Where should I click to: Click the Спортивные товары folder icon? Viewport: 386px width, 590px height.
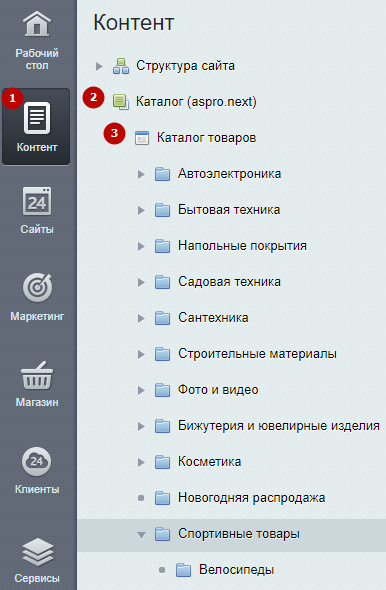pos(163,534)
